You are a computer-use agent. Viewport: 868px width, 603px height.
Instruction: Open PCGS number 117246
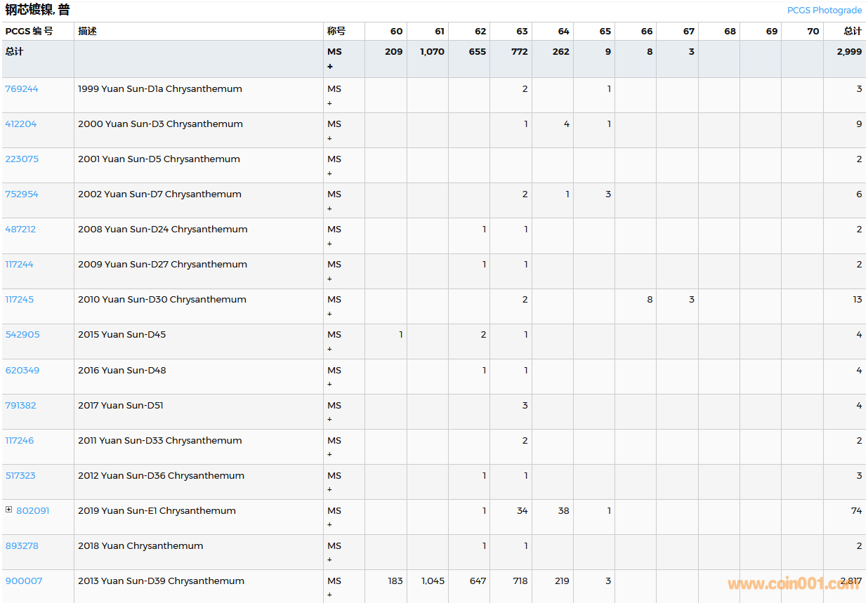pyautogui.click(x=19, y=440)
